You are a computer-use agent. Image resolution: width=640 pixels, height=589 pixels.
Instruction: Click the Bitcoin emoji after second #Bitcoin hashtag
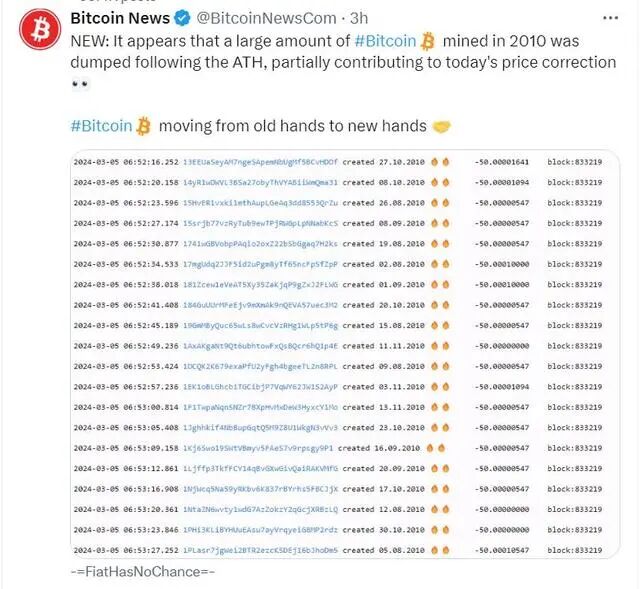click(144, 126)
